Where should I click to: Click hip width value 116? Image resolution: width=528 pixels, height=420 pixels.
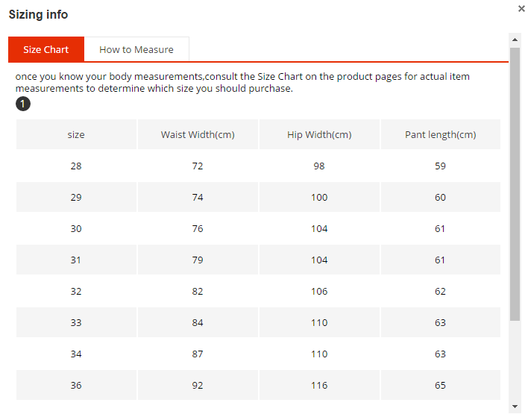[319, 385]
